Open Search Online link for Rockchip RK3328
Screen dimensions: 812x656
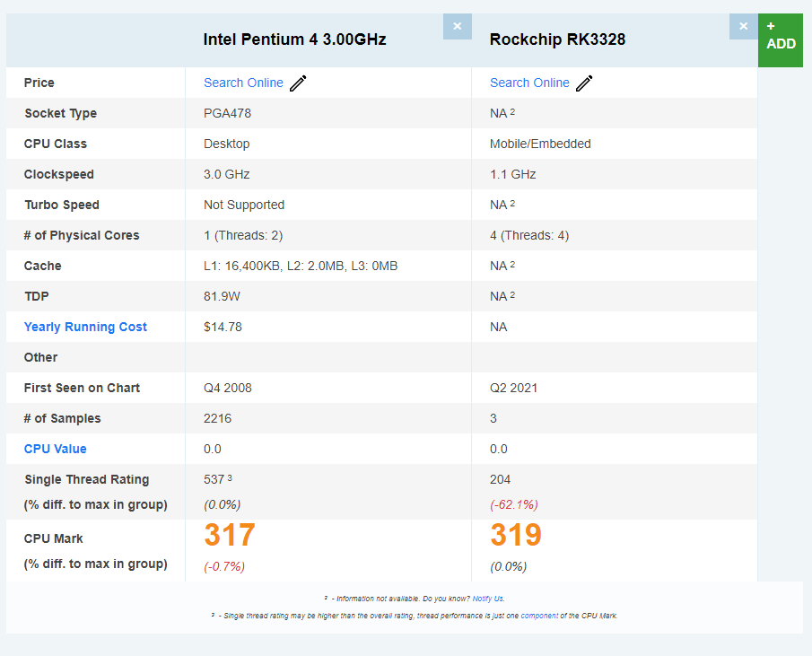[x=529, y=83]
